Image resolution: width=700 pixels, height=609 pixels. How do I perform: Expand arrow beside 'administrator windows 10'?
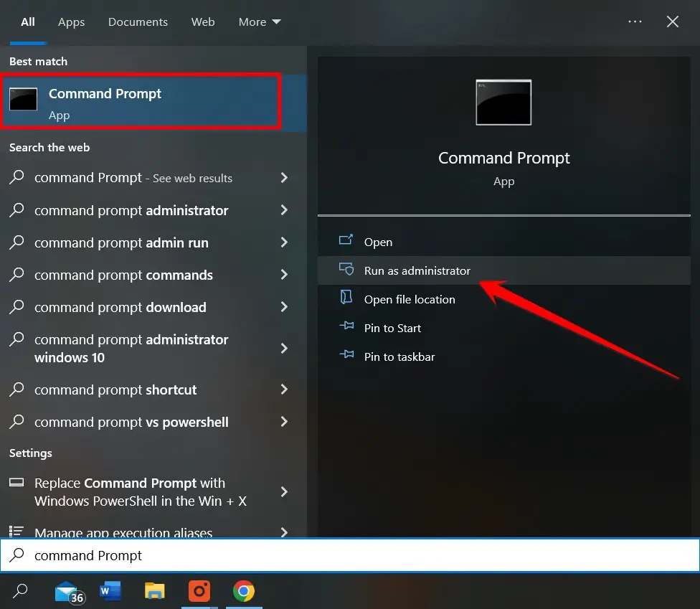click(284, 348)
